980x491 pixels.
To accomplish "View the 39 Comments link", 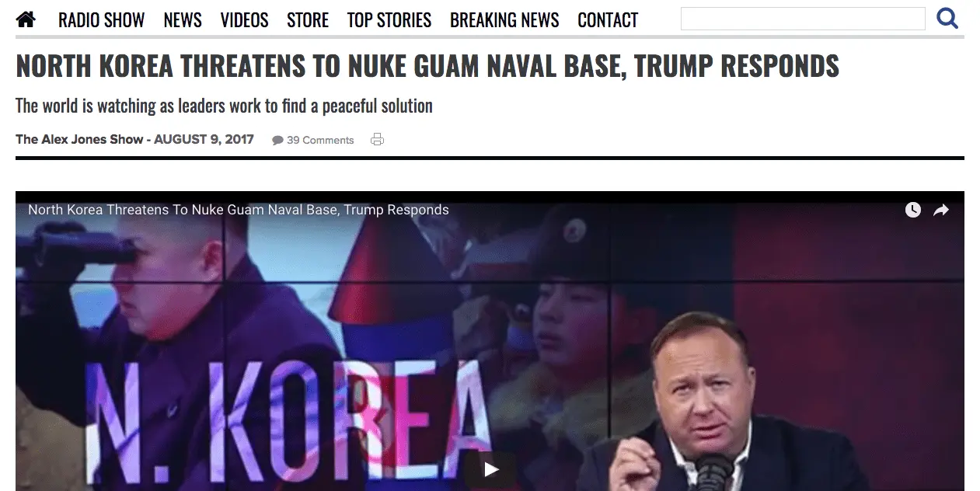I will 320,141.
